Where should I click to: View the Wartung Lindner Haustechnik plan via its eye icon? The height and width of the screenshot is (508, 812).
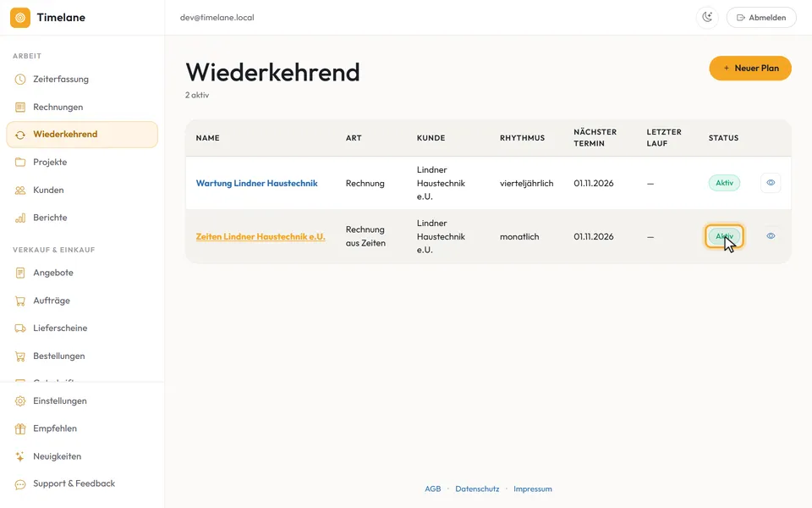pos(771,183)
